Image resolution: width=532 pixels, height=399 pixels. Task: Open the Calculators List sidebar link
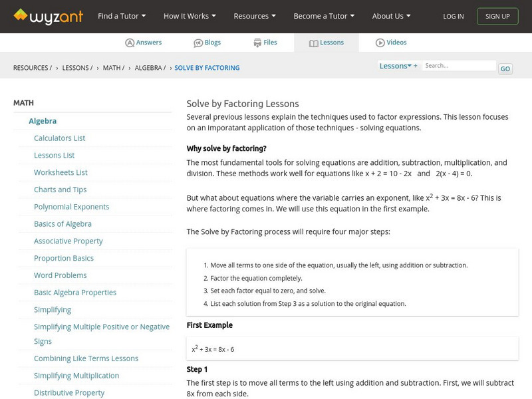click(60, 138)
